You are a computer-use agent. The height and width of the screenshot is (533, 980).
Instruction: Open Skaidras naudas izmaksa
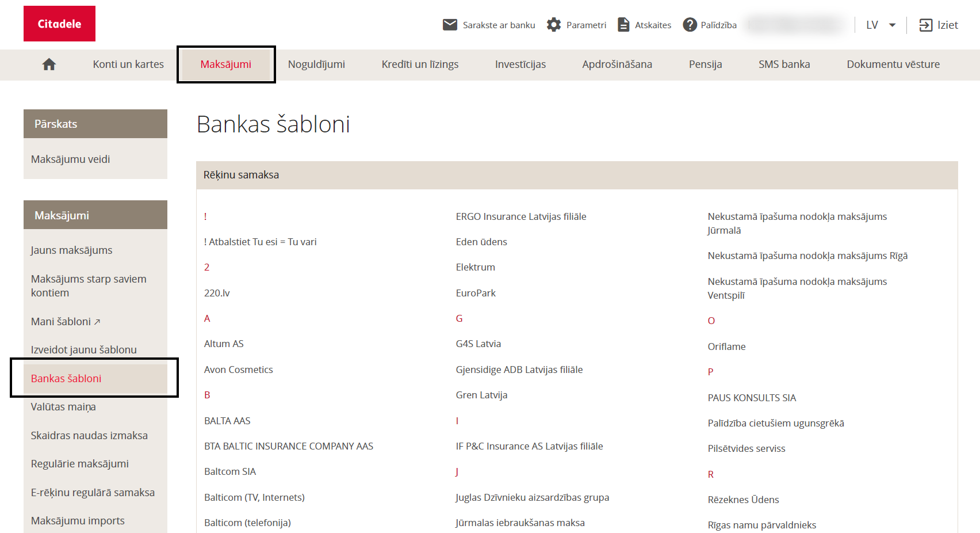(89, 436)
